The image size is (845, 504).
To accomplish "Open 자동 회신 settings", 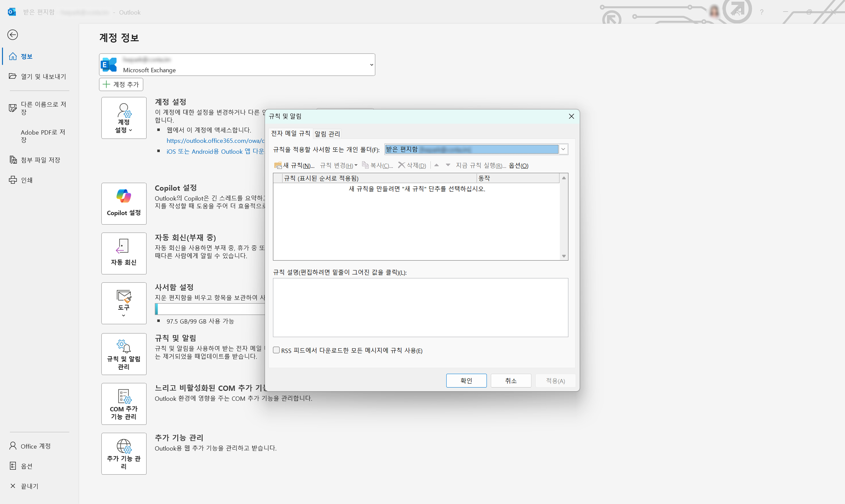I will 124,253.
